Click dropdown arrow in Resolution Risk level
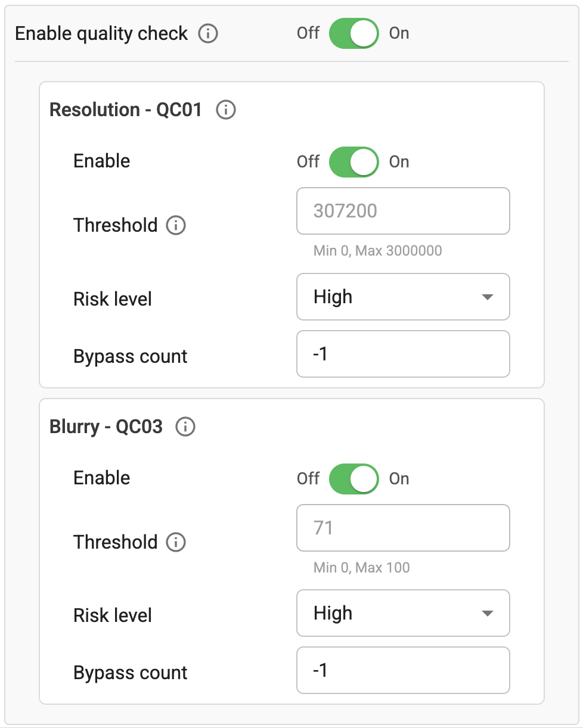 487,297
